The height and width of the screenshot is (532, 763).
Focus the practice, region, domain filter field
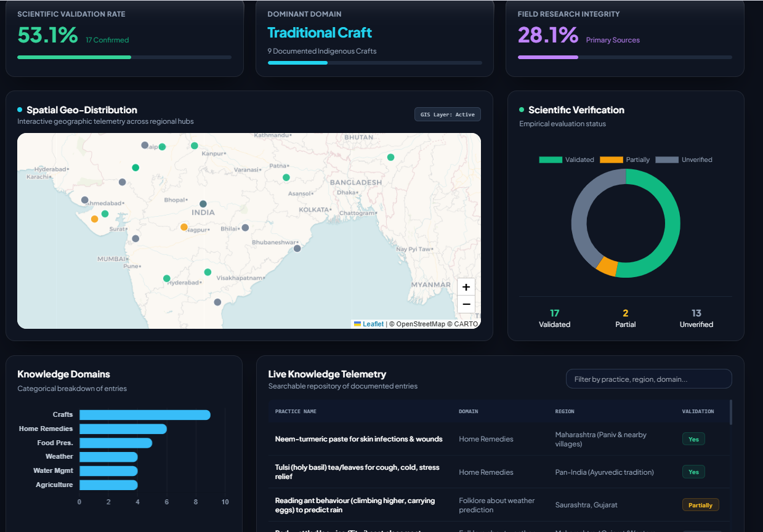(x=648, y=379)
